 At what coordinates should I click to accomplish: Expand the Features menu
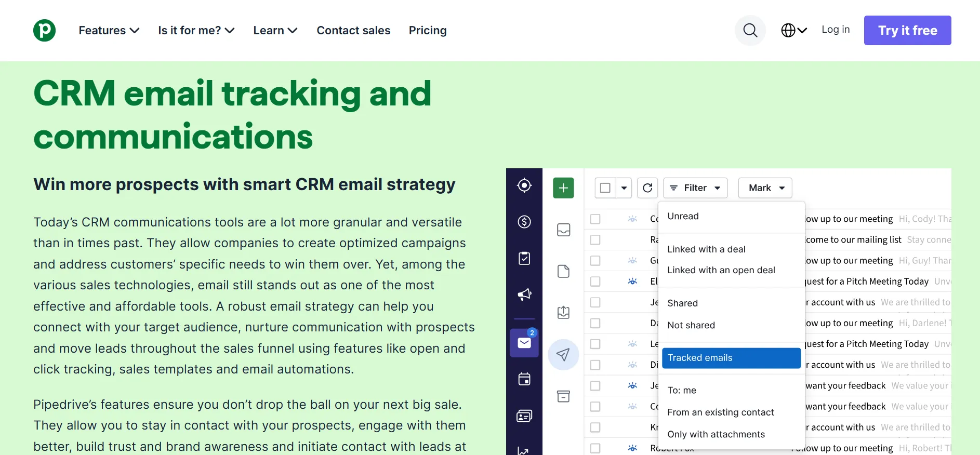pyautogui.click(x=109, y=31)
